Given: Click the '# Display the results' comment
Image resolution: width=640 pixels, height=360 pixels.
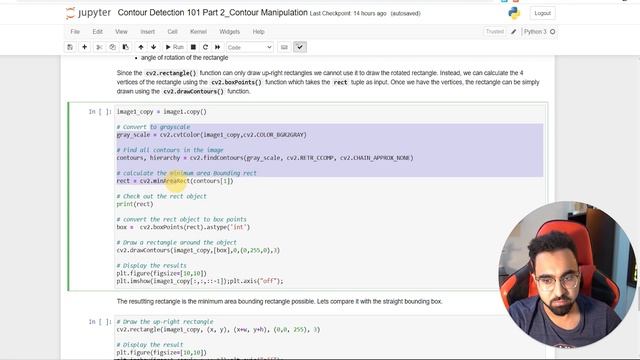Looking at the screenshot, I should point(151,265).
